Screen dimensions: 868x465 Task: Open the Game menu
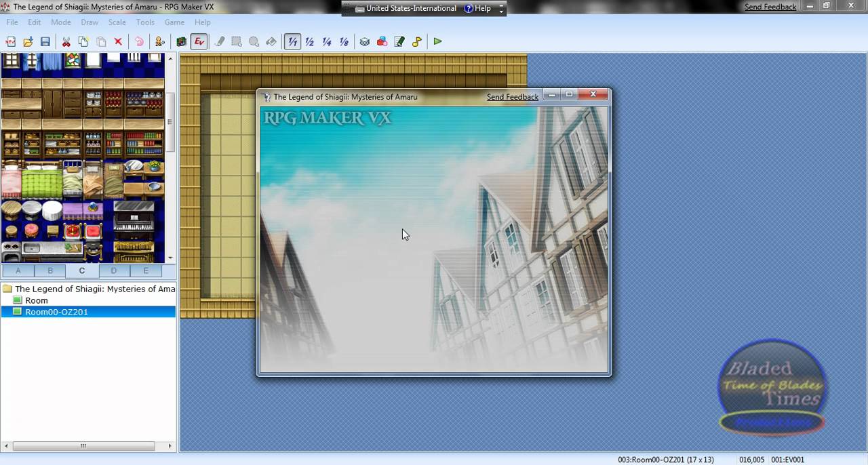point(174,22)
